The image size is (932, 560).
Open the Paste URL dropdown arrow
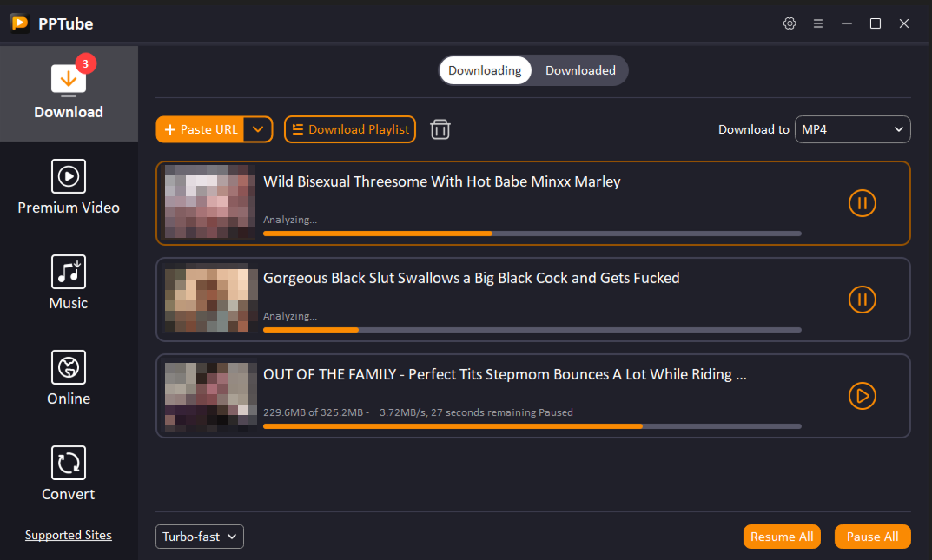[258, 128]
